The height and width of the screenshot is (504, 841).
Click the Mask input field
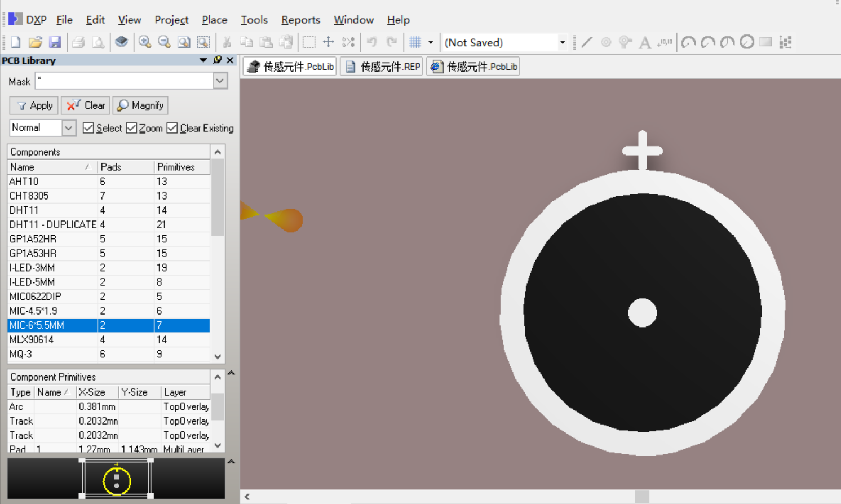click(124, 81)
